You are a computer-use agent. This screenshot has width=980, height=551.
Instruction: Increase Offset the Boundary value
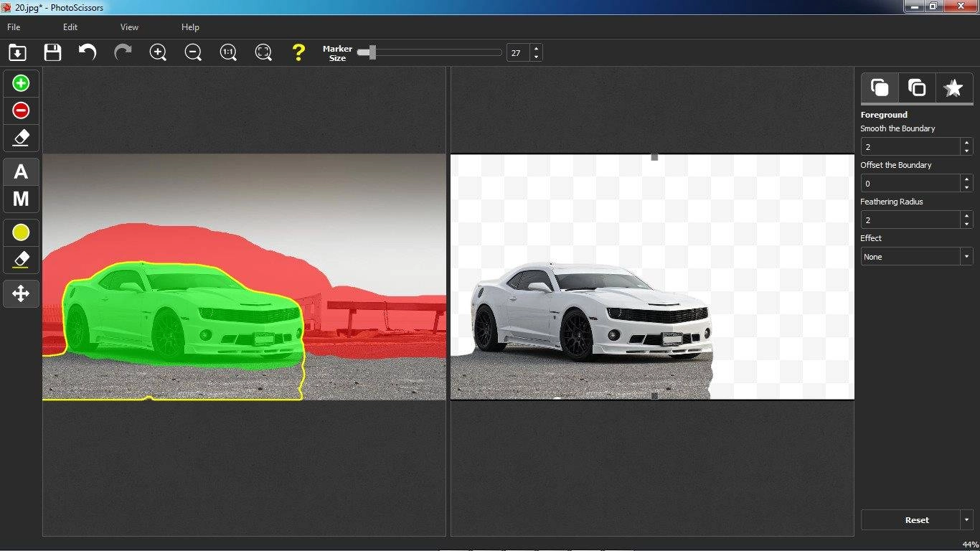pyautogui.click(x=966, y=179)
